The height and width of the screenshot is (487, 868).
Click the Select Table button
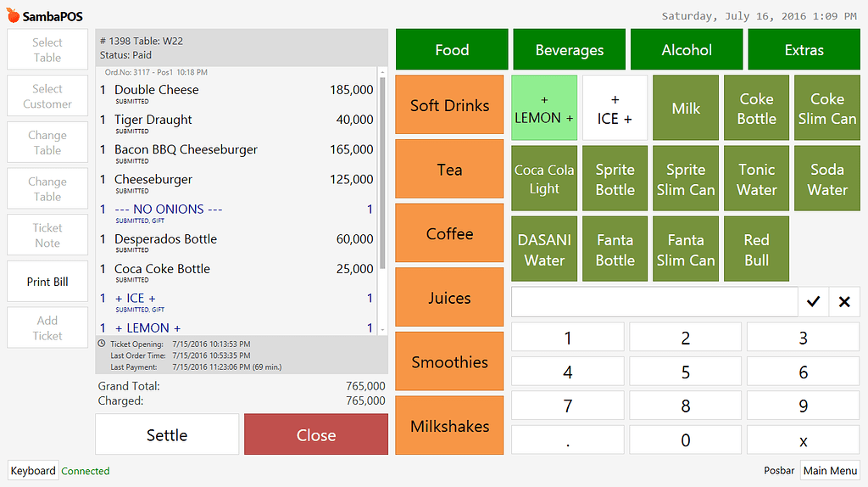[47, 49]
